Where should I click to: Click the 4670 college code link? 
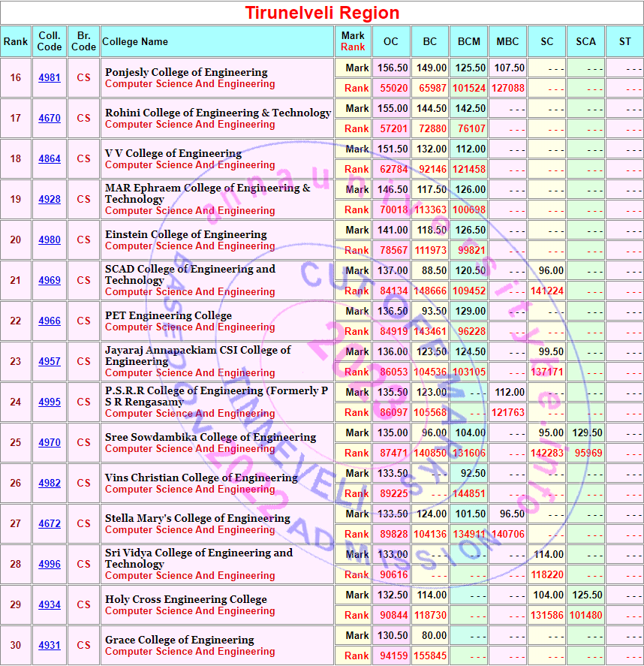click(50, 119)
